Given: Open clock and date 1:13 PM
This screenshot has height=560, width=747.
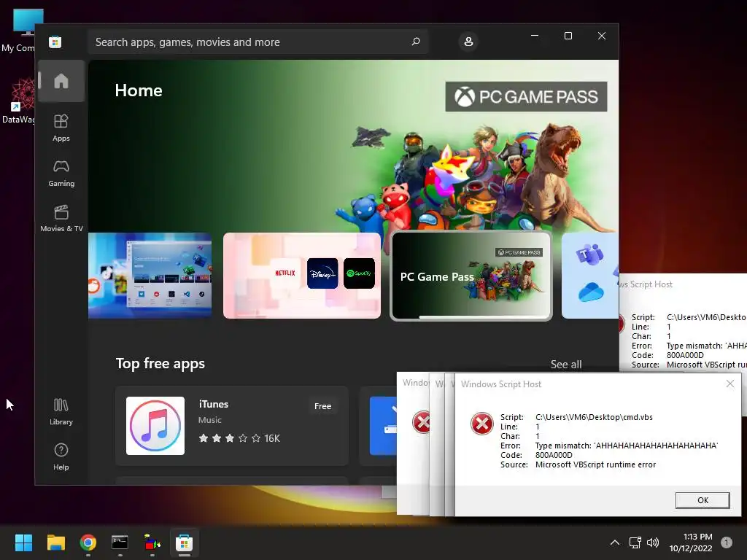Looking at the screenshot, I should point(691,542).
